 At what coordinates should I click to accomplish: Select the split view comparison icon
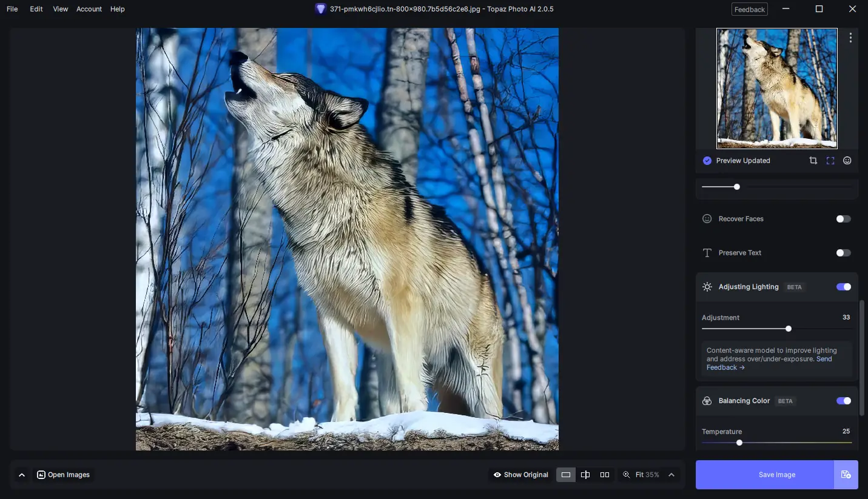(x=585, y=475)
